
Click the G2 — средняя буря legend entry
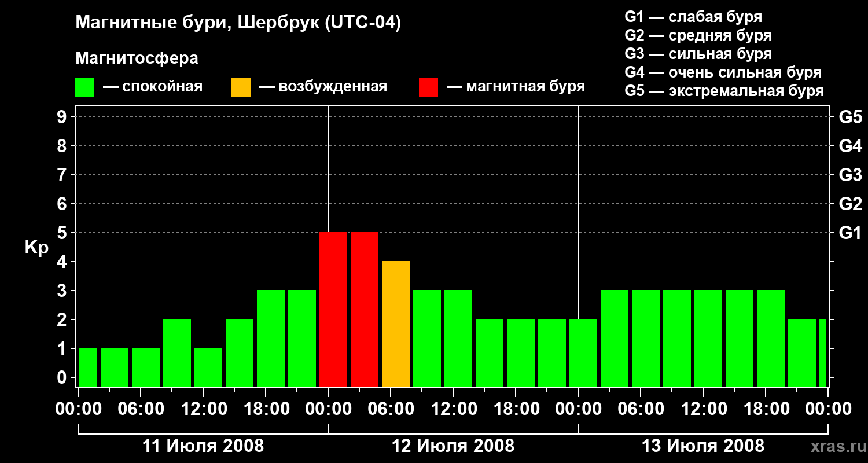click(698, 35)
